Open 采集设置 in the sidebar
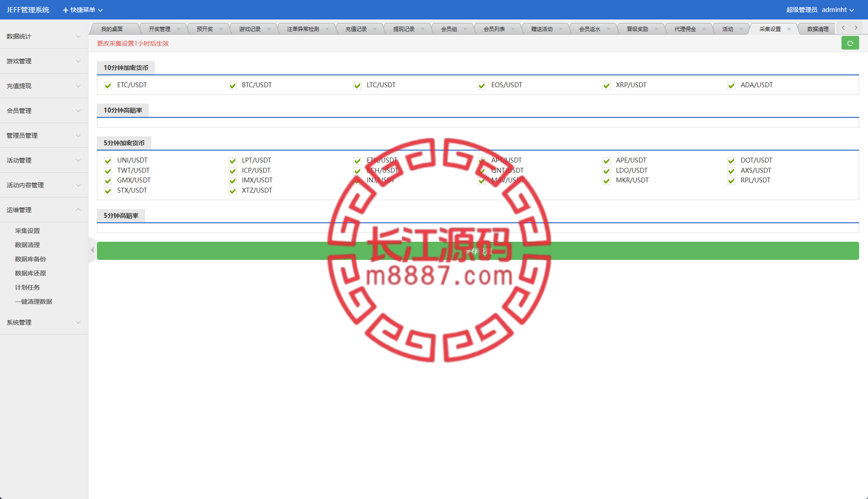 click(x=27, y=231)
